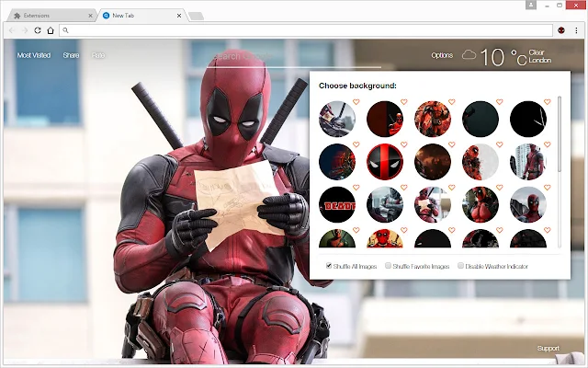Select the dark teal top-row thumbnail
This screenshot has width=588, height=368.
point(481,119)
